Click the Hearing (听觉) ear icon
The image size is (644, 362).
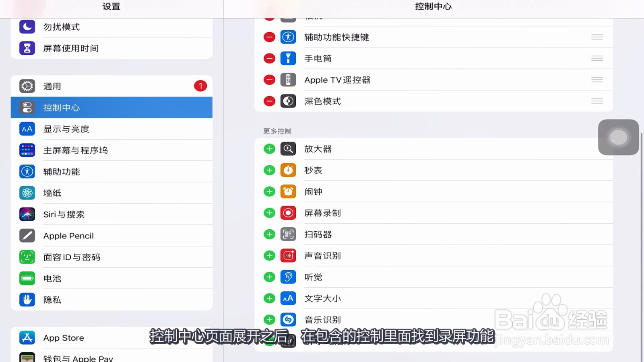tap(288, 277)
